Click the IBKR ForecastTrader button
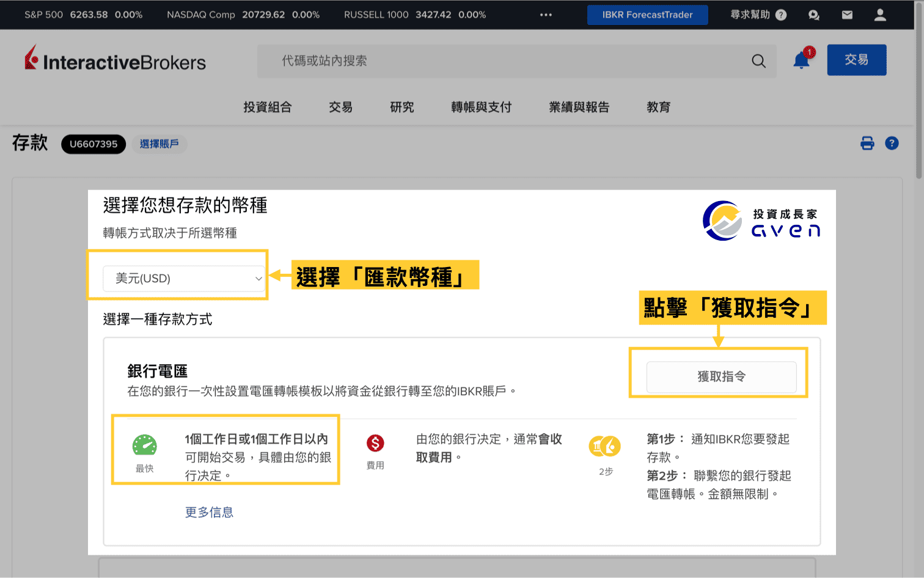Screen dimensions: 924x578 click(648, 15)
